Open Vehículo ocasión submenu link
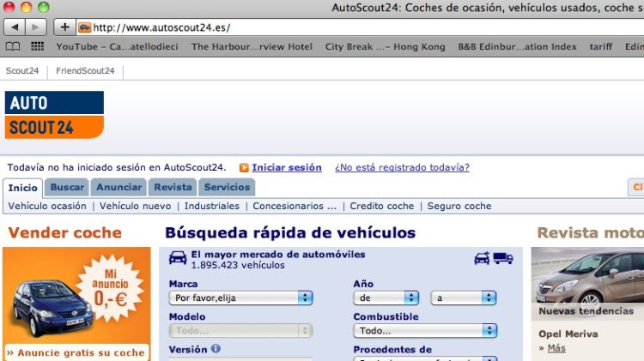 pyautogui.click(x=47, y=206)
